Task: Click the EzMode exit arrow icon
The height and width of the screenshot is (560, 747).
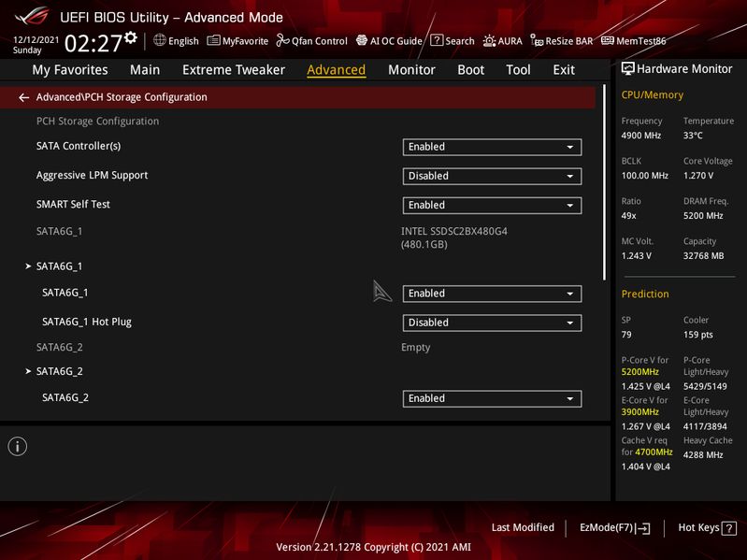Action: [643, 528]
